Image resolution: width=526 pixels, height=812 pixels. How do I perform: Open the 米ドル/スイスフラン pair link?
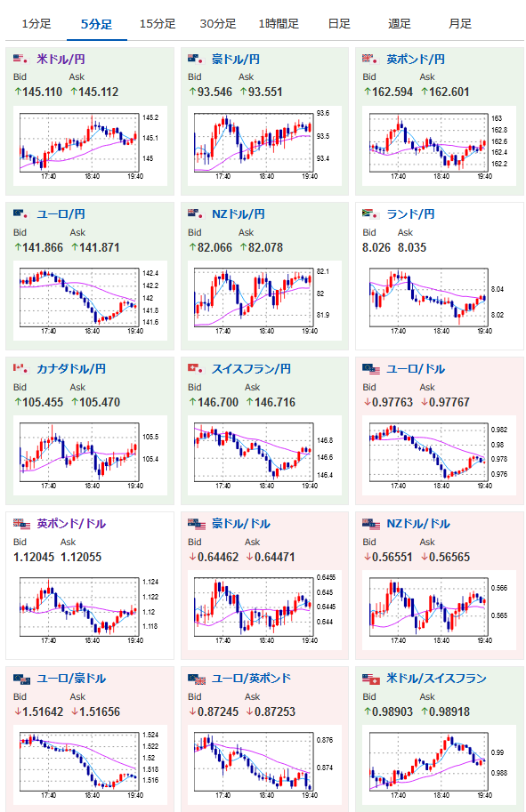[436, 679]
